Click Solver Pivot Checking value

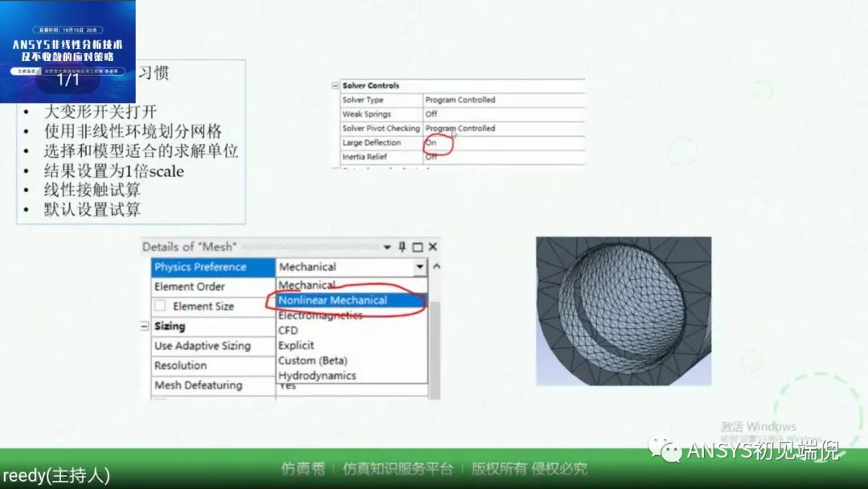pyautogui.click(x=460, y=128)
